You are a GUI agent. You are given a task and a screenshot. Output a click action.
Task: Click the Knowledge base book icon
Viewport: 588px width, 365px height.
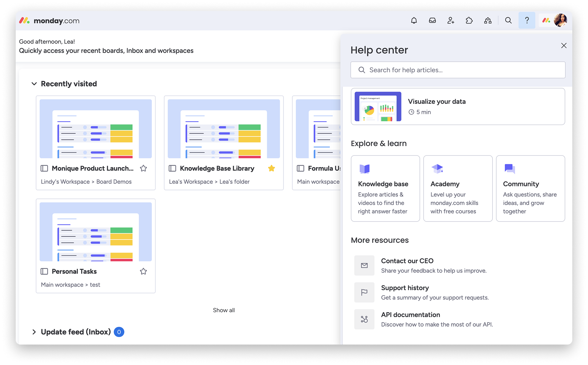pyautogui.click(x=365, y=169)
